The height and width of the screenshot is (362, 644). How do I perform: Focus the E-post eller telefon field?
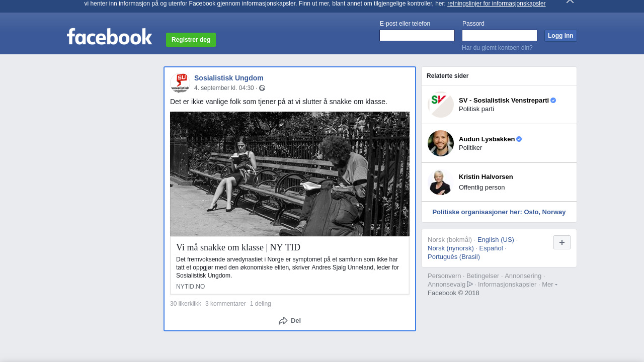(x=417, y=35)
